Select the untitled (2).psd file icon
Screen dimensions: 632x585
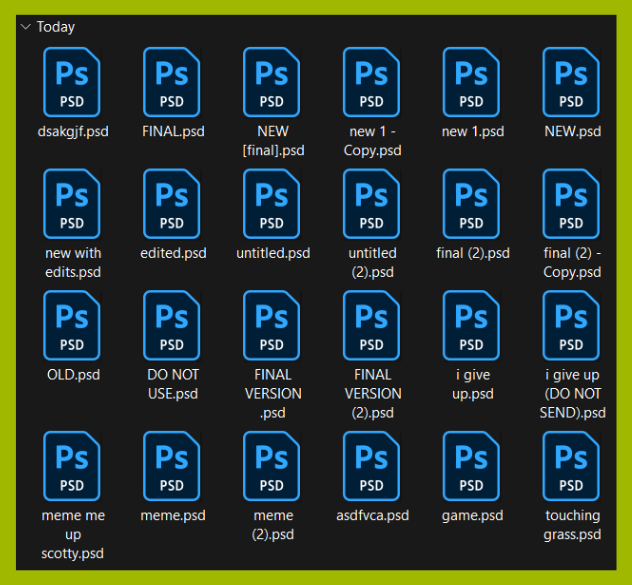pyautogui.click(x=372, y=204)
